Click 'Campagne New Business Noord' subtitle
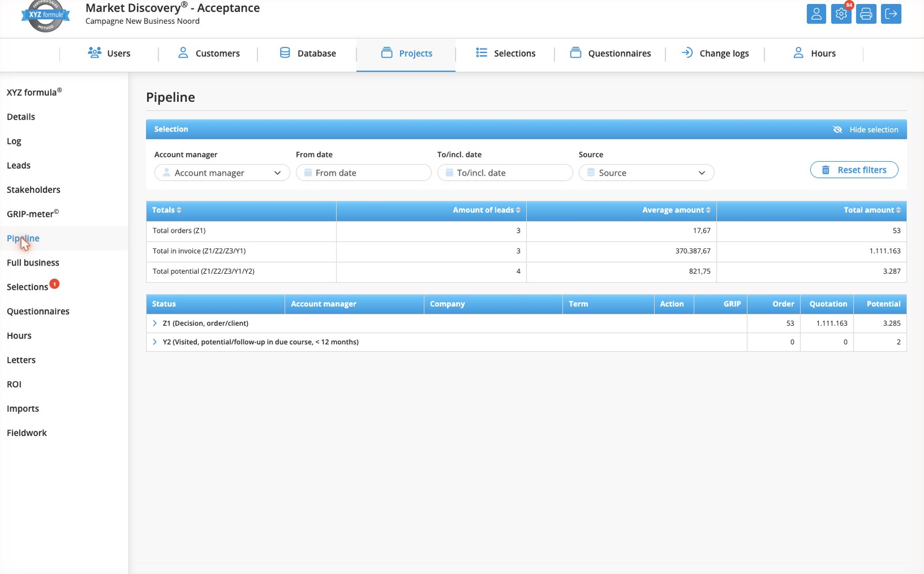 tap(143, 21)
